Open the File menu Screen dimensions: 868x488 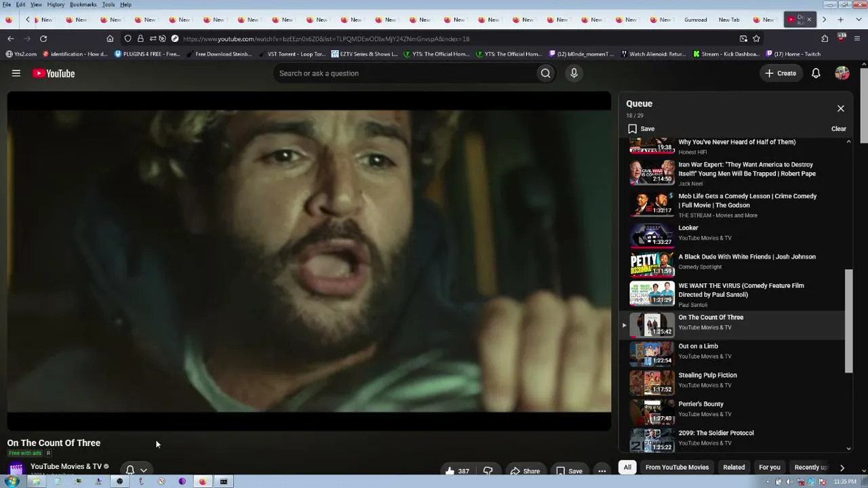[7, 5]
